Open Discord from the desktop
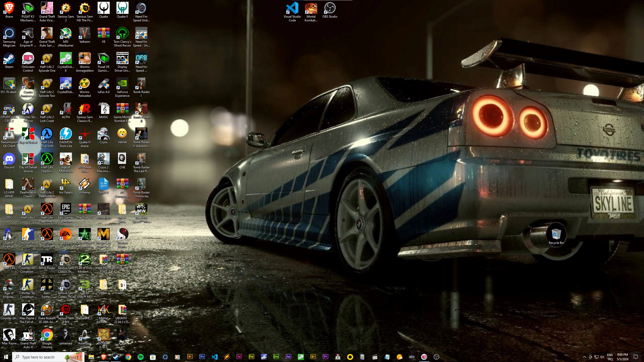Viewport: 644px width, 362px height. click(9, 161)
